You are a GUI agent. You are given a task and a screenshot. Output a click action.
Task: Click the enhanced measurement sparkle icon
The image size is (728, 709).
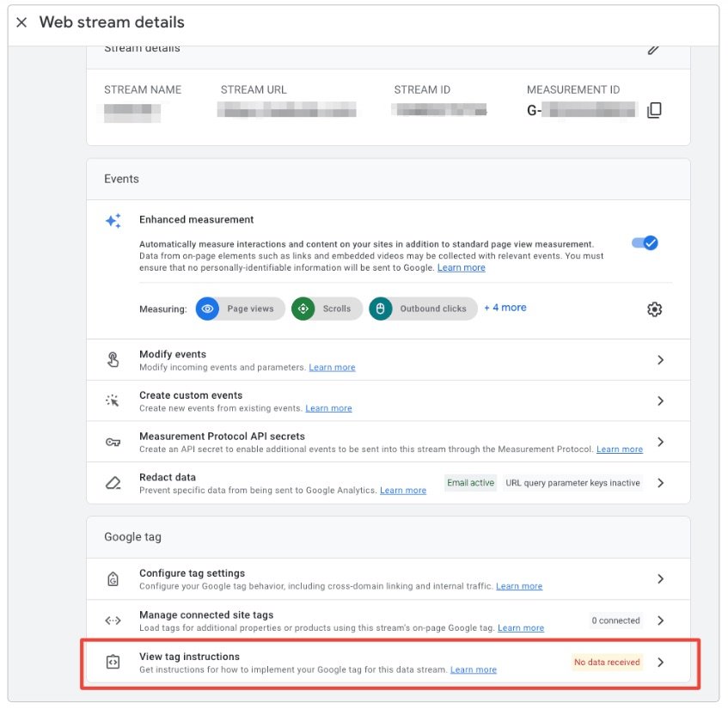coord(113,221)
